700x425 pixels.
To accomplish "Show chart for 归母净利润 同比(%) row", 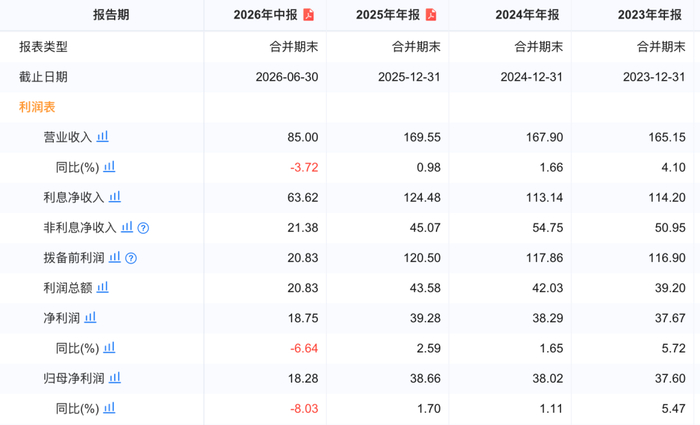I will pos(109,408).
